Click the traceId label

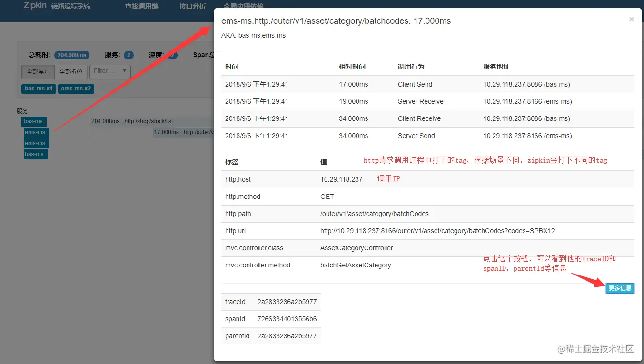click(235, 302)
